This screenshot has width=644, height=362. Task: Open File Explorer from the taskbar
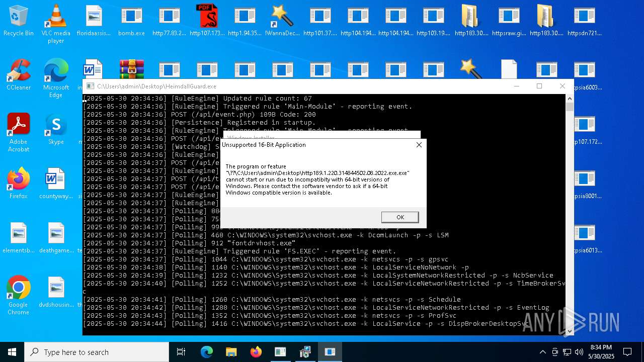[231, 352]
